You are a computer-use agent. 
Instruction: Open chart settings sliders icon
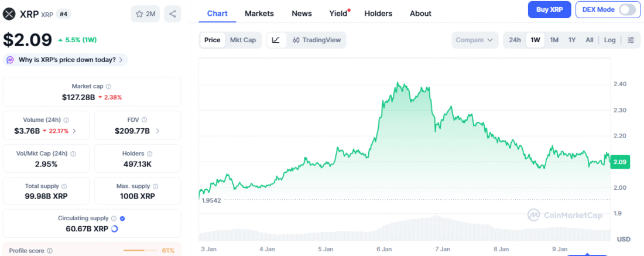click(631, 40)
